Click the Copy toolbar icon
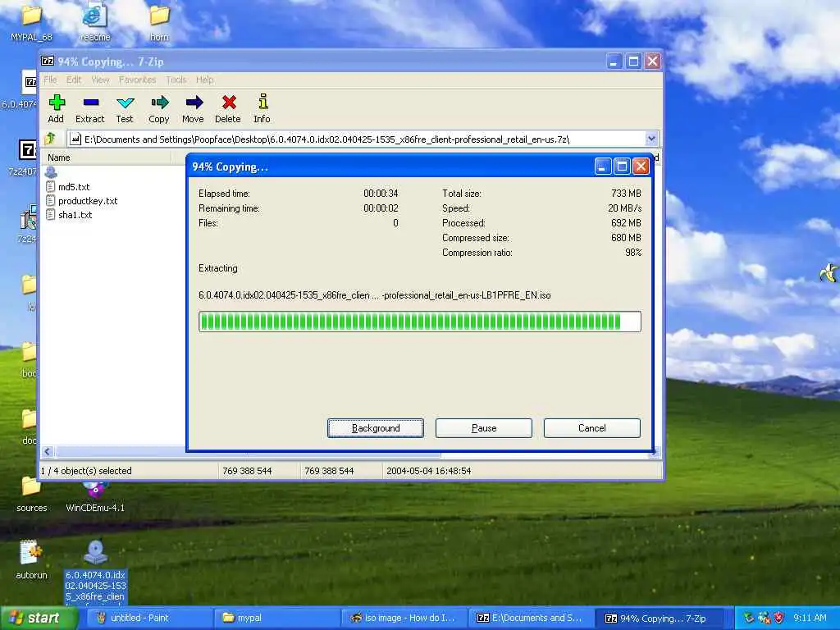Viewport: 840px width, 630px height. [159, 109]
